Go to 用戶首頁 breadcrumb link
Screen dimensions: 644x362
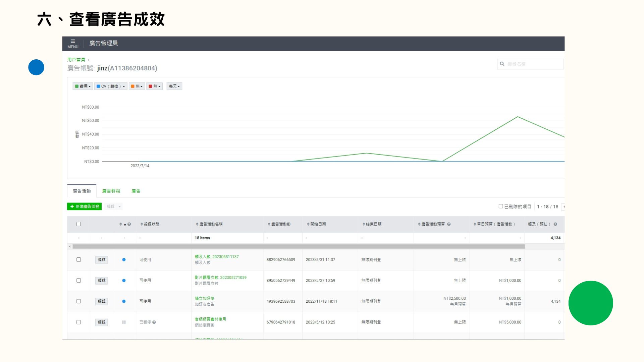76,60
